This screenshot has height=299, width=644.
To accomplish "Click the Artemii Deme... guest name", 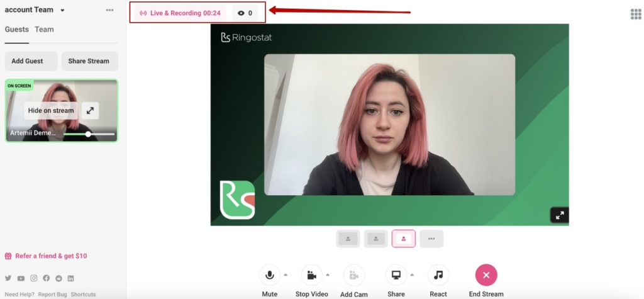I will pos(33,133).
